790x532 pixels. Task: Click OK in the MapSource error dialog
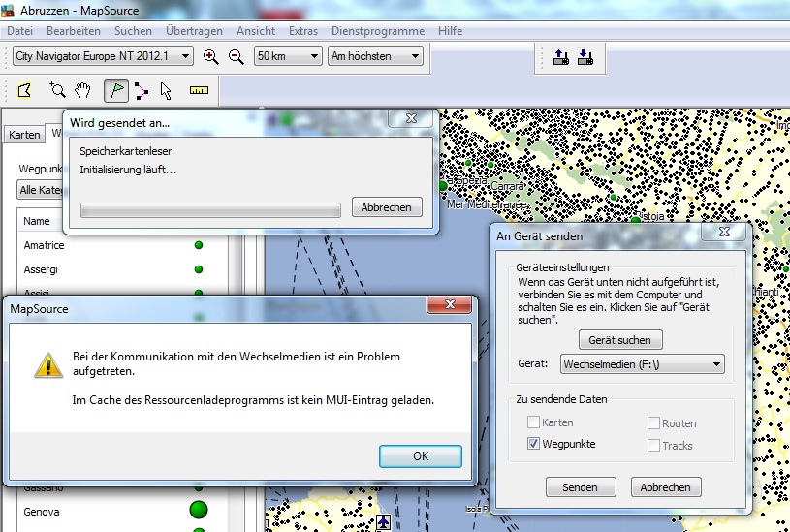(x=420, y=455)
